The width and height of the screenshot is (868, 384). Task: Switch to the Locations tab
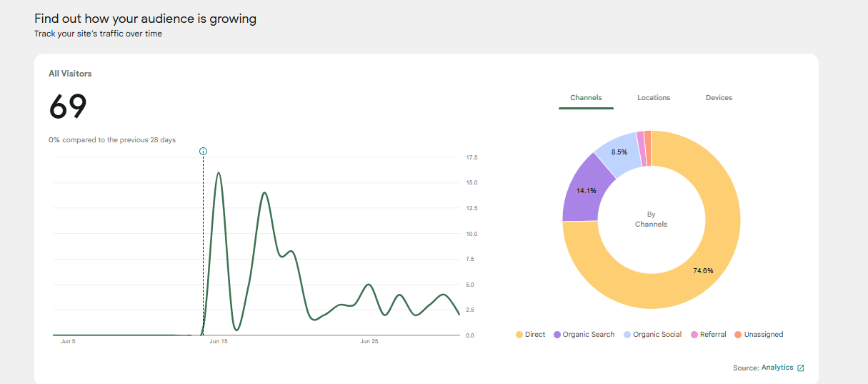click(x=654, y=98)
